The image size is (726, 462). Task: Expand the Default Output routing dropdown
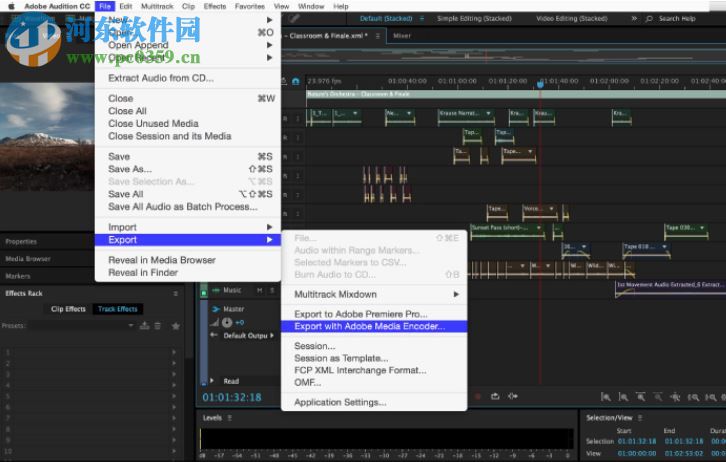[x=272, y=335]
